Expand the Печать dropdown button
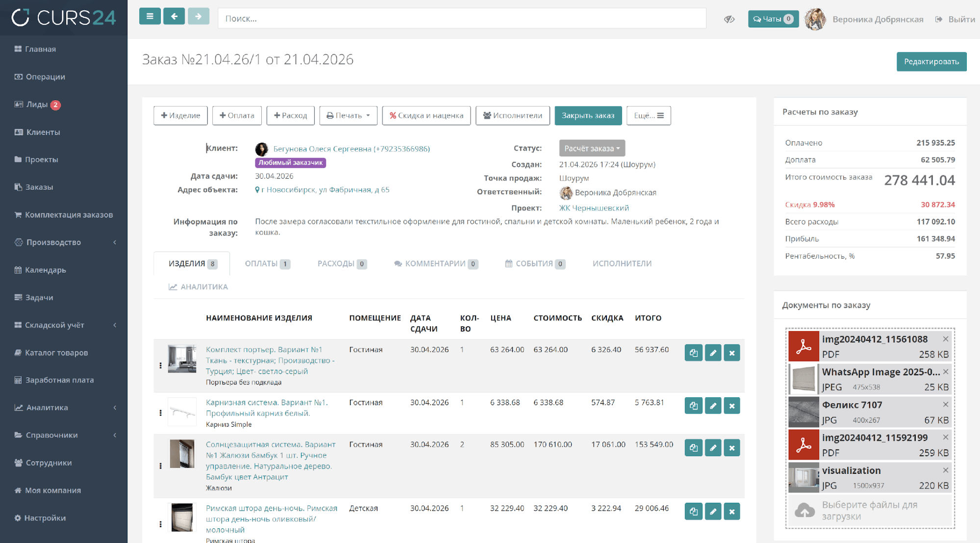Viewport: 980px width, 543px height. pos(348,116)
